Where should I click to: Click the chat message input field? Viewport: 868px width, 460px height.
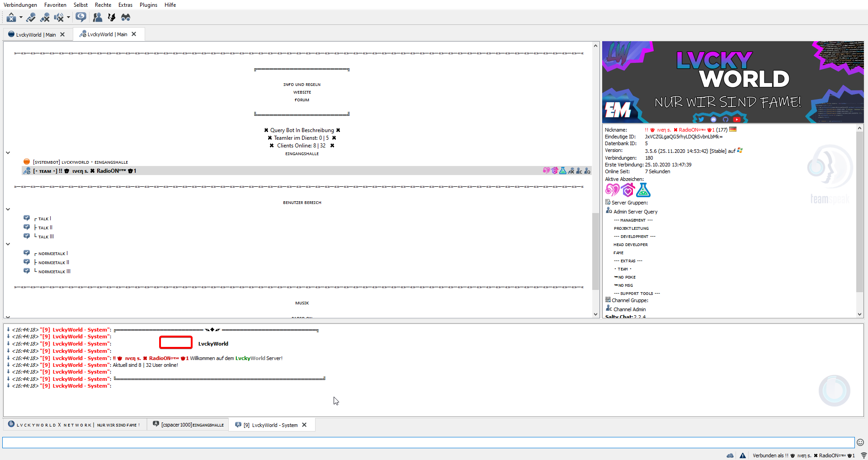[x=428, y=442]
